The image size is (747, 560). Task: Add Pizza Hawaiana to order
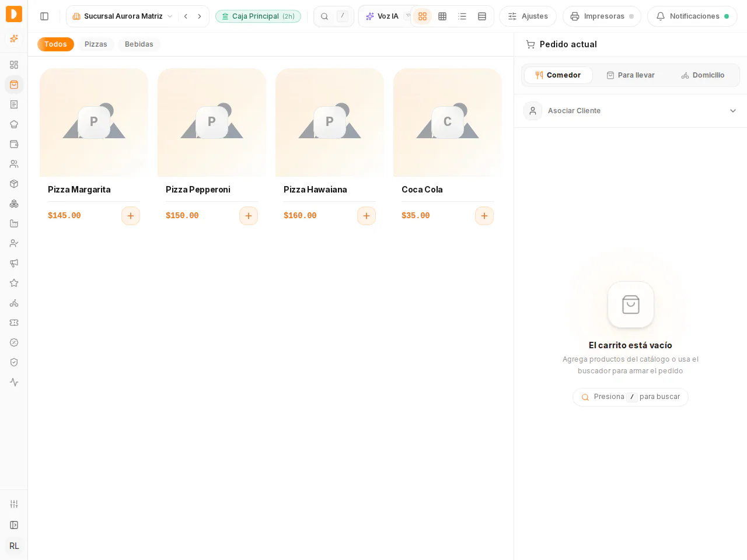point(366,216)
